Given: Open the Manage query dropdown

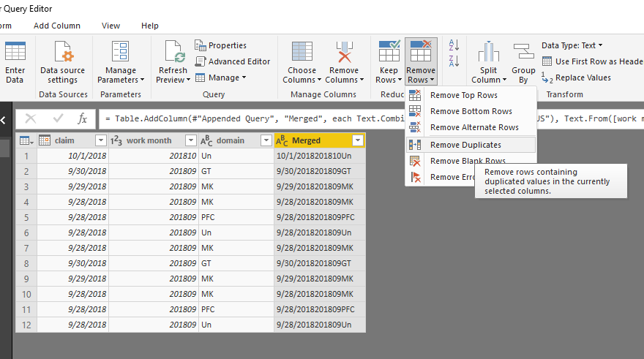Looking at the screenshot, I should pos(220,78).
